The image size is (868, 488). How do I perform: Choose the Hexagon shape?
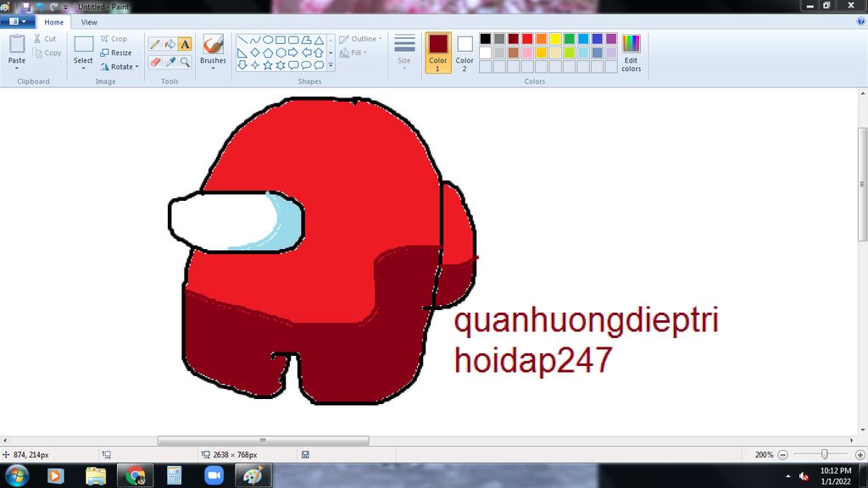coord(280,53)
